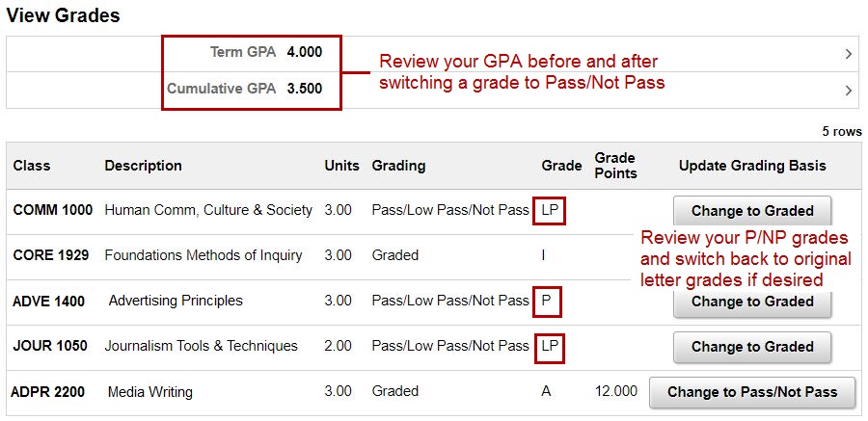Click the JOUR 1050 class name
Image resolution: width=868 pixels, height=421 pixels.
click(x=50, y=347)
